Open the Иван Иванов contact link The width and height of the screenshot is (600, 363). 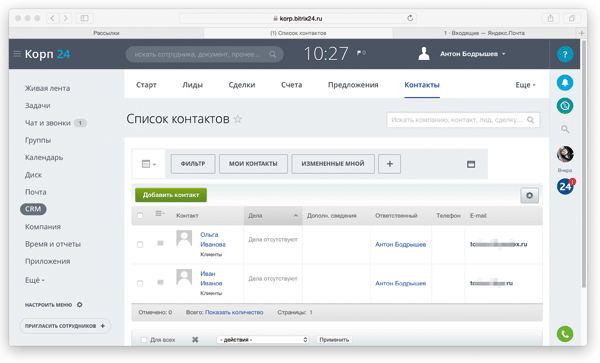(x=211, y=278)
